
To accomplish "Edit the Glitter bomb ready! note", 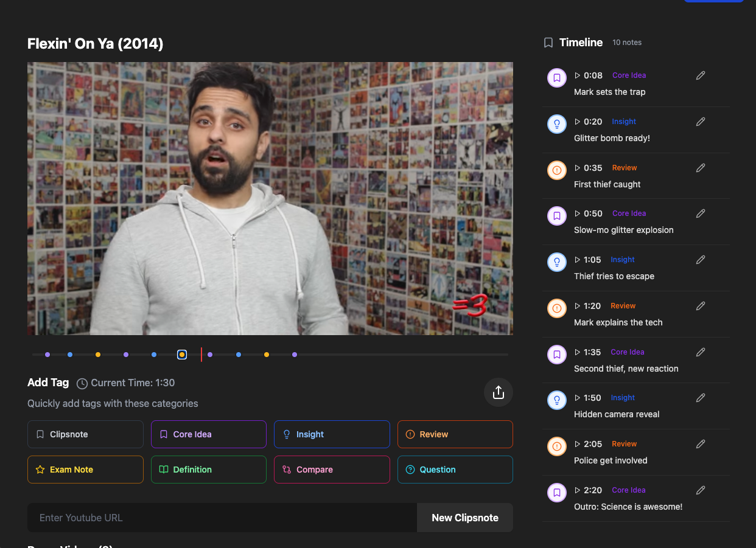I will coord(701,122).
